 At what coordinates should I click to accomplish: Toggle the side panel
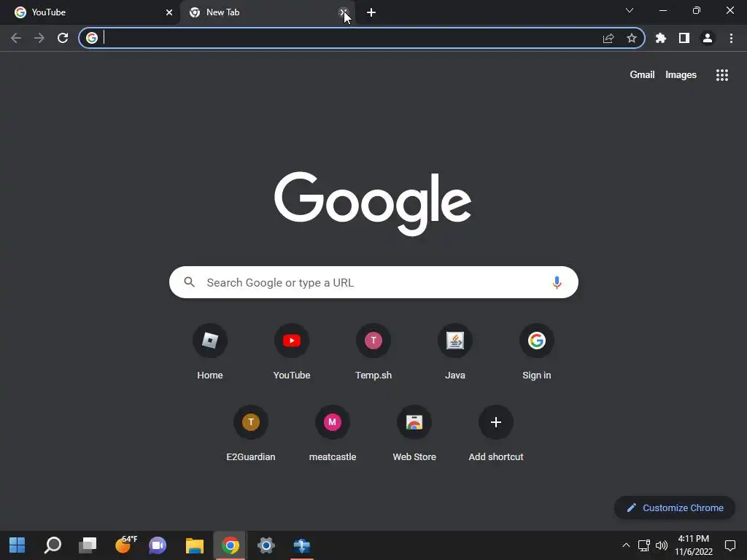click(x=684, y=38)
